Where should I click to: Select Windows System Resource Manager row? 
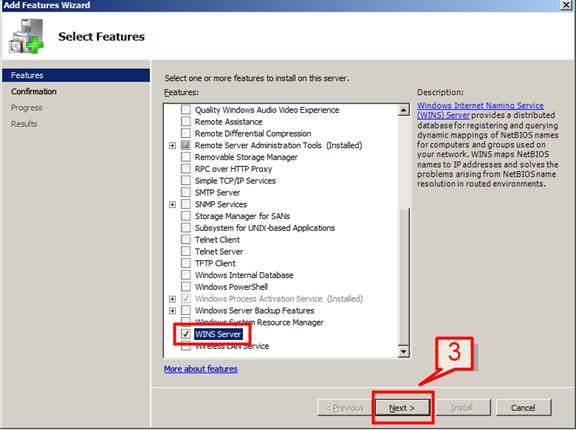259,322
